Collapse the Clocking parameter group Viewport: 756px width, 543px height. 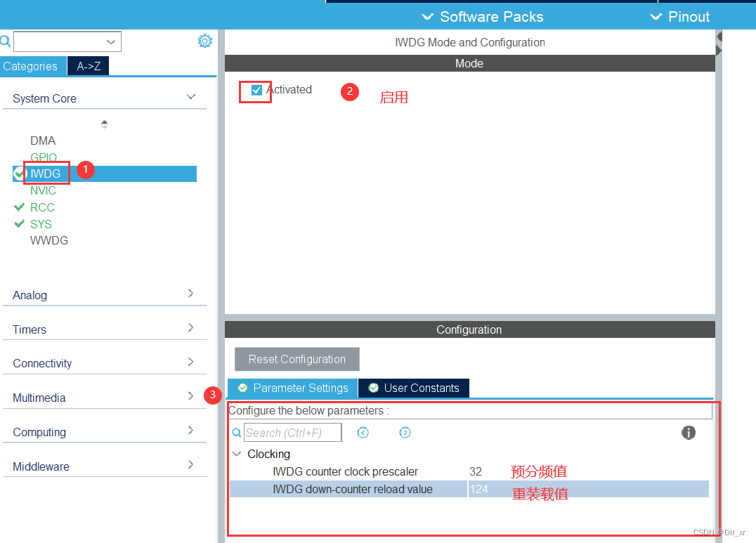coord(237,454)
